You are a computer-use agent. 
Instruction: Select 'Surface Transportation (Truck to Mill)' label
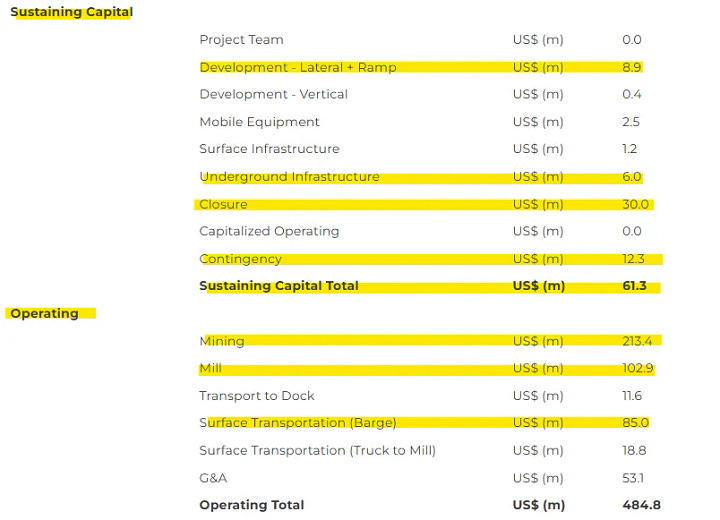click(x=317, y=450)
